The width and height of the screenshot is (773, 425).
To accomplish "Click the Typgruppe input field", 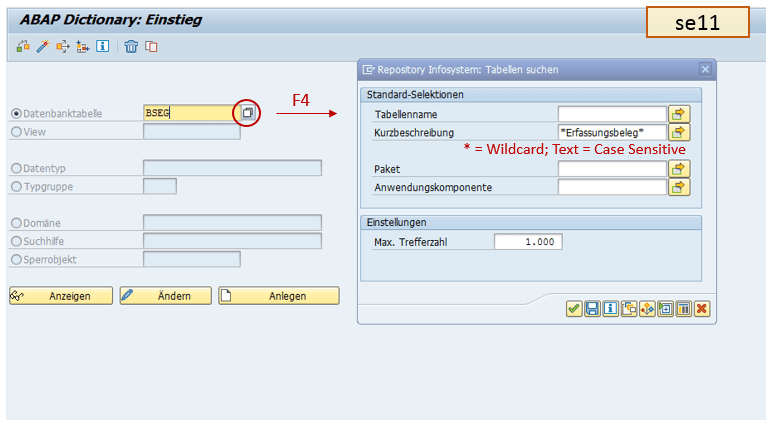I will coord(160,186).
